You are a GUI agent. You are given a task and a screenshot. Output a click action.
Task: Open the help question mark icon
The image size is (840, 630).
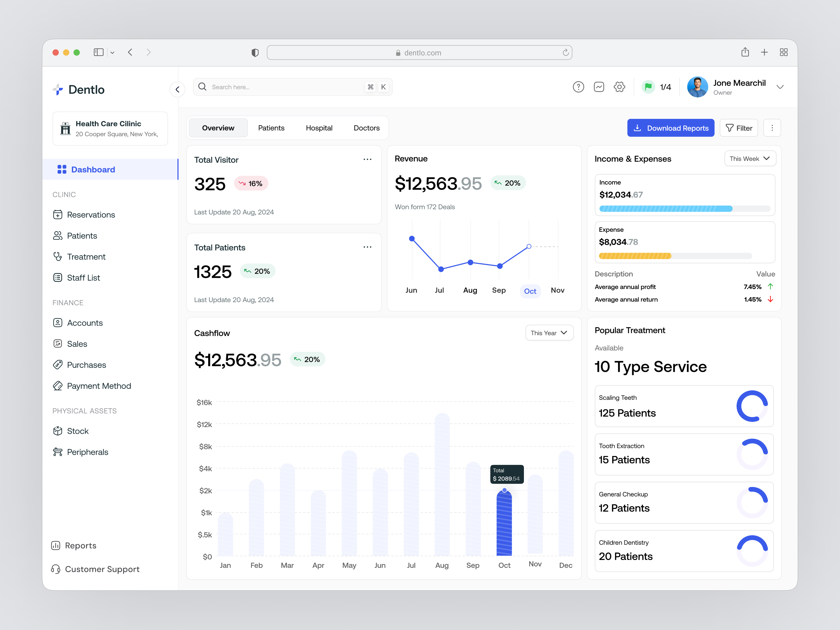(578, 87)
